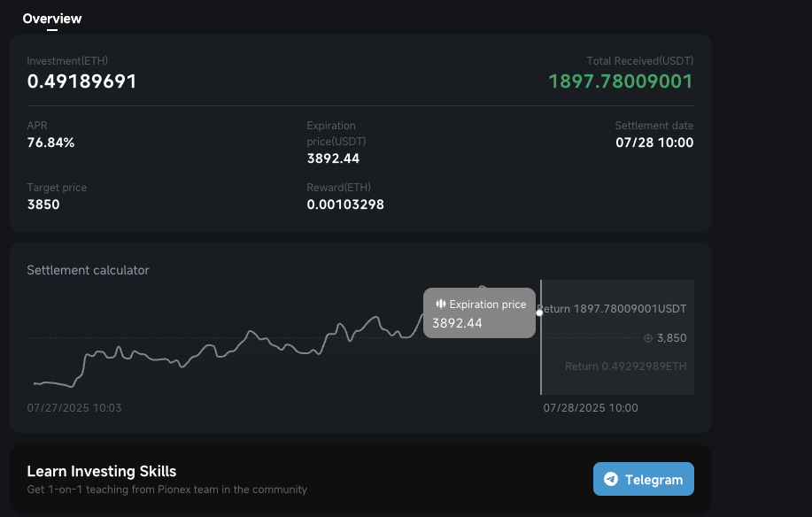Open the Telegram community button
The height and width of the screenshot is (517, 812).
point(643,479)
